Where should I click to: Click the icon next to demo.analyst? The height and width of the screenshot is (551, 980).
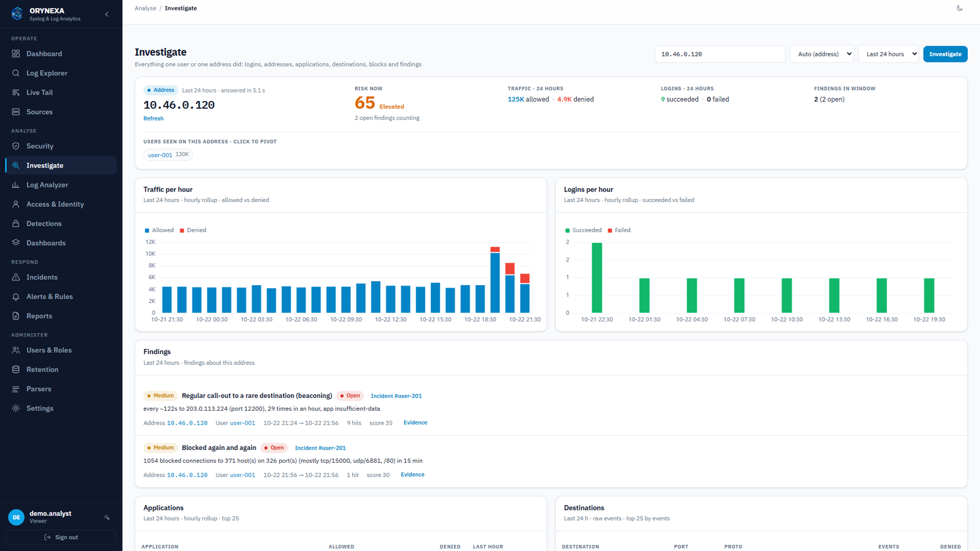coord(107,517)
